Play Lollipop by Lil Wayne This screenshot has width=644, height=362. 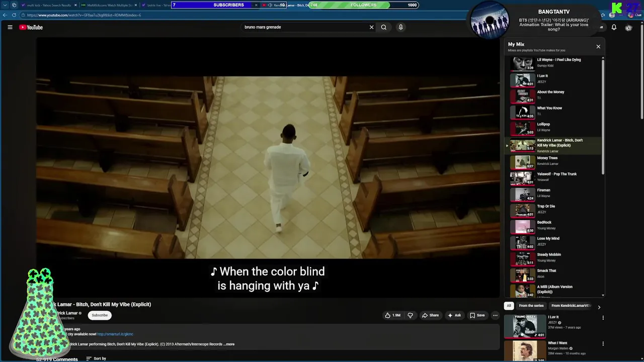tap(556, 127)
